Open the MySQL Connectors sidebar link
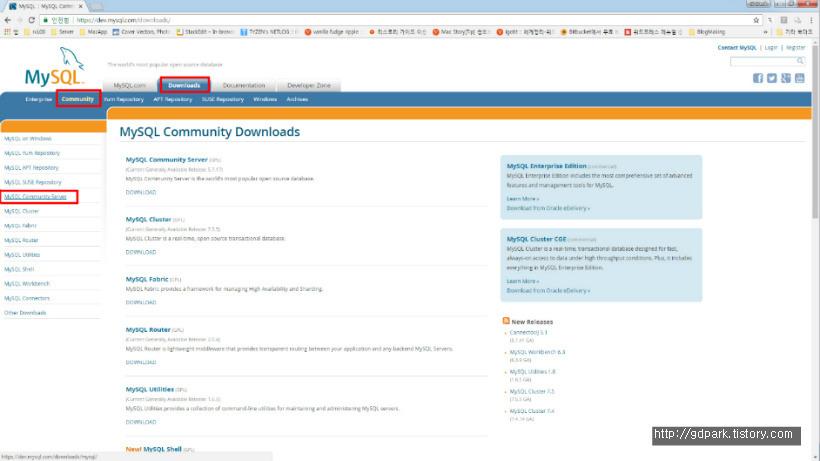This screenshot has height=461, width=820. [x=27, y=298]
